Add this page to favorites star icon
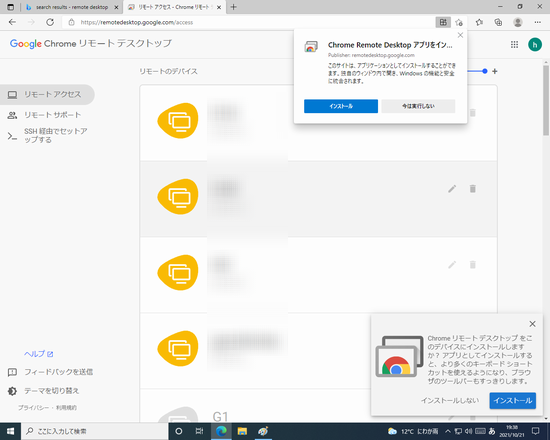This screenshot has height=440, width=550. pos(459,22)
